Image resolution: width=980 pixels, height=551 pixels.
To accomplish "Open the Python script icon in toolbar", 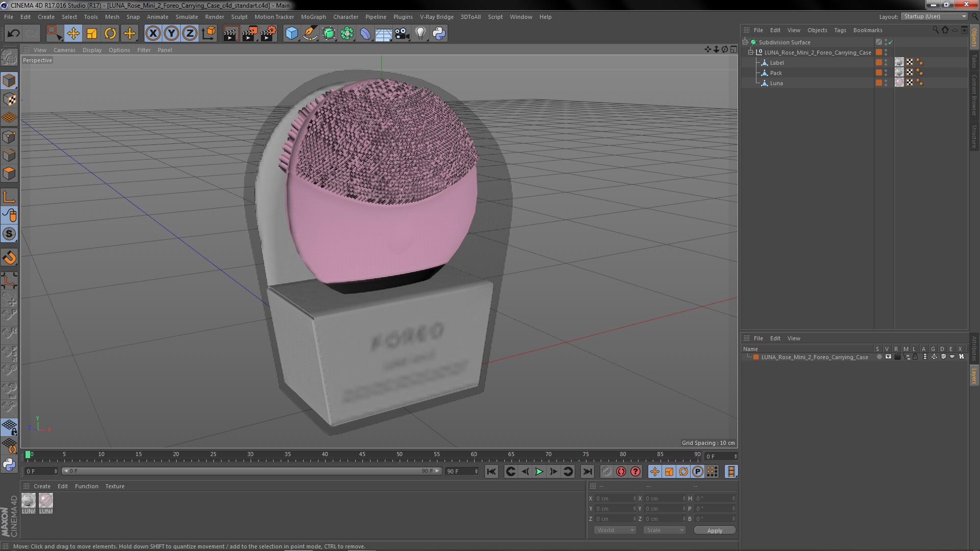I will [x=439, y=34].
